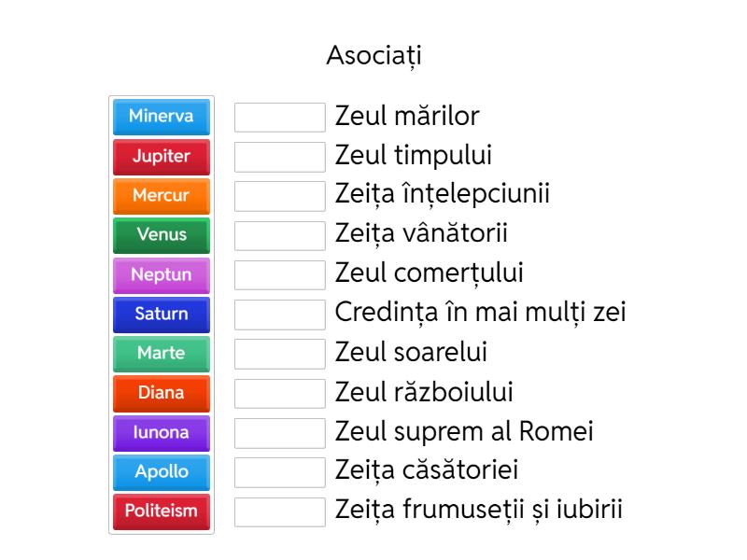This screenshot has height=560, width=747.
Task: Click the Iunona name card
Action: 161,433
